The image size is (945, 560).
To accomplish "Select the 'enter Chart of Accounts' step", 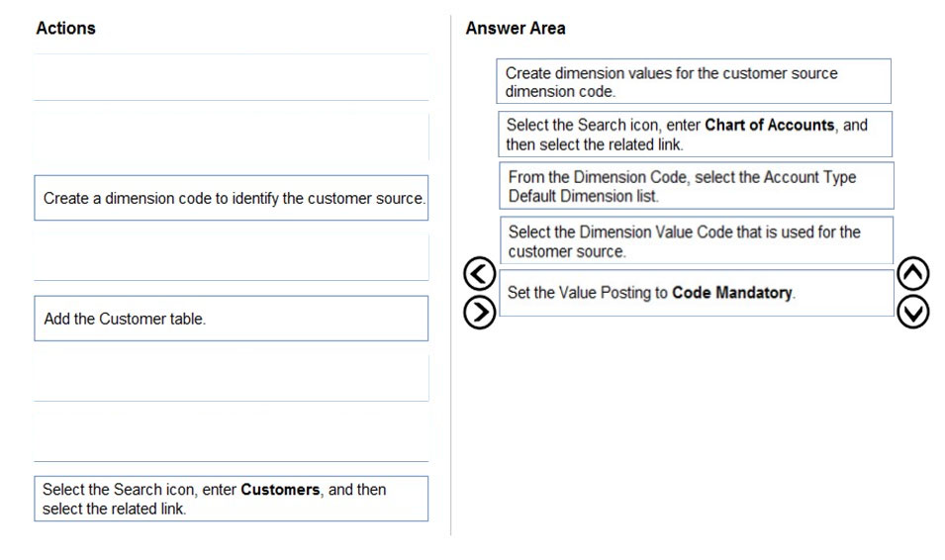I will tap(695, 134).
